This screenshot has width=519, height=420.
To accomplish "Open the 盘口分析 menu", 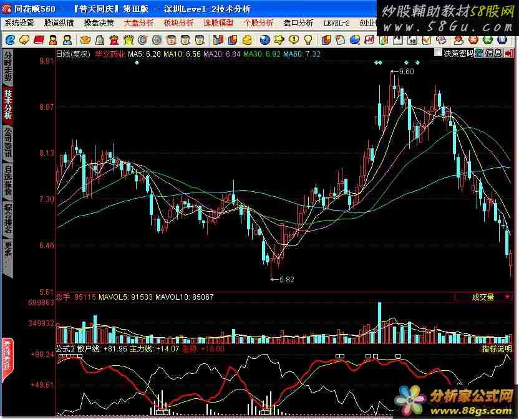I will (x=298, y=23).
